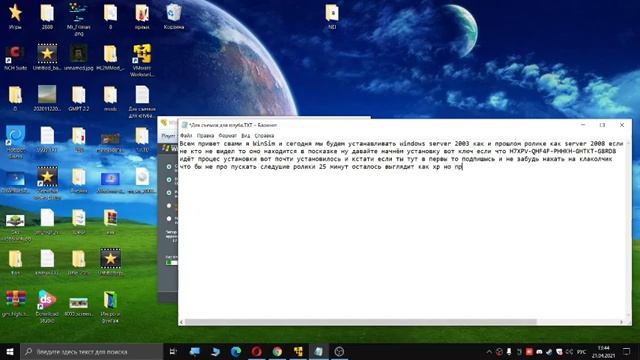Maximize the Notepad window
Screen dimensions: 640x360
[602, 125]
